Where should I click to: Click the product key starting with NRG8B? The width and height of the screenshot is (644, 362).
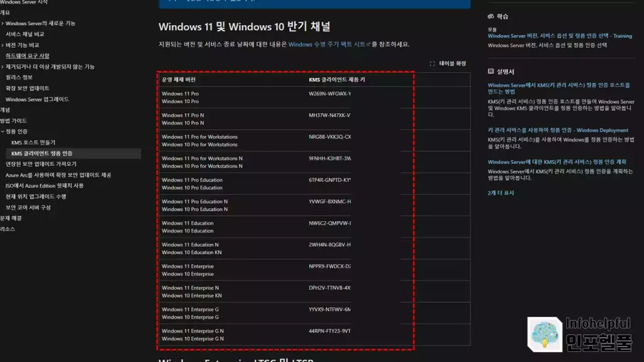(330, 136)
